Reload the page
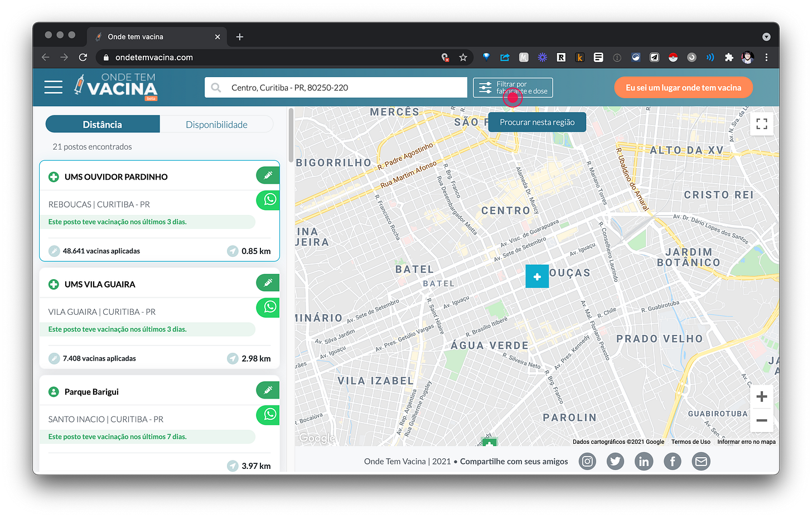The width and height of the screenshot is (812, 518). click(x=83, y=57)
